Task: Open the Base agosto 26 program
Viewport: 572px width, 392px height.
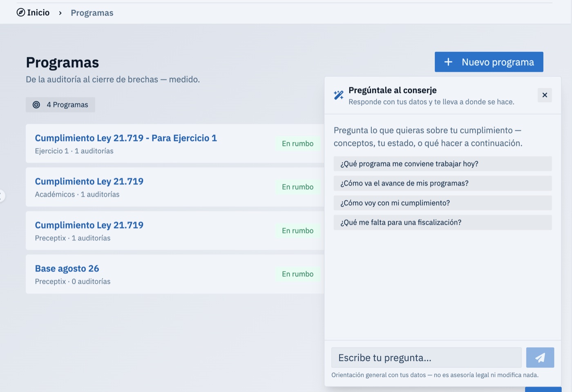Action: coord(67,269)
